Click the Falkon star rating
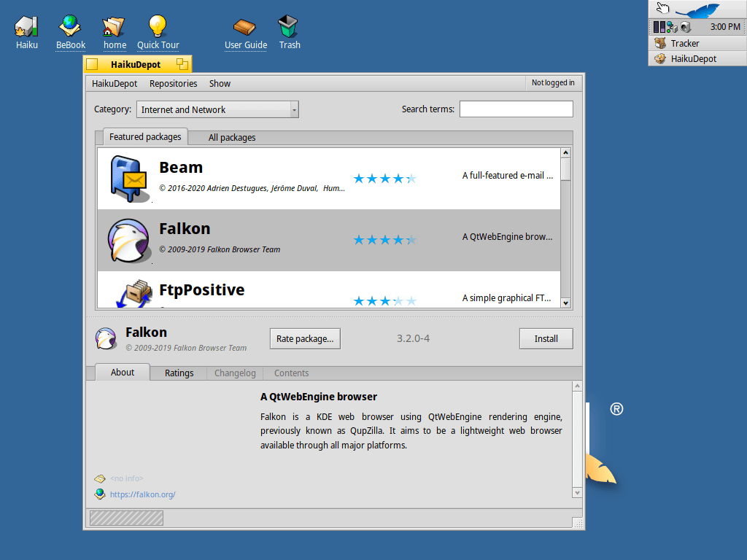The width and height of the screenshot is (747, 560). [385, 240]
